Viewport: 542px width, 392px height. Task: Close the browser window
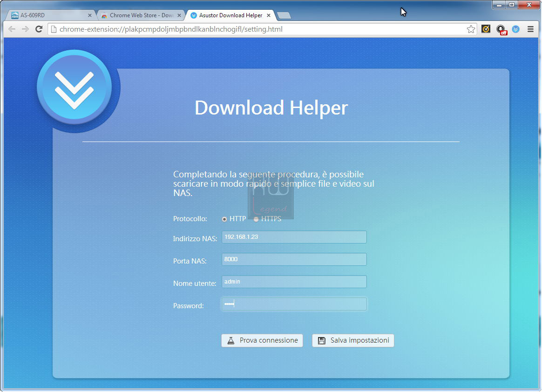[529, 5]
